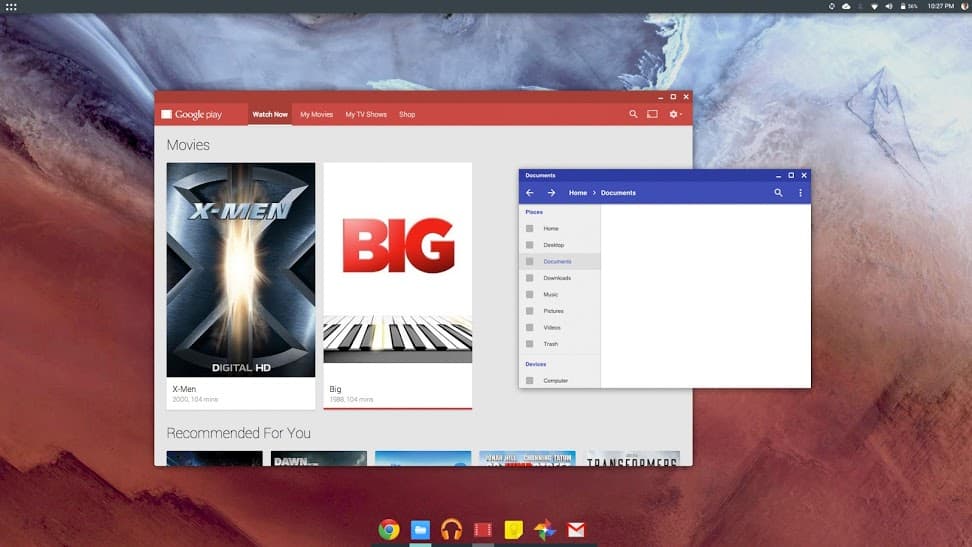Minimize the Documents window

[779, 176]
